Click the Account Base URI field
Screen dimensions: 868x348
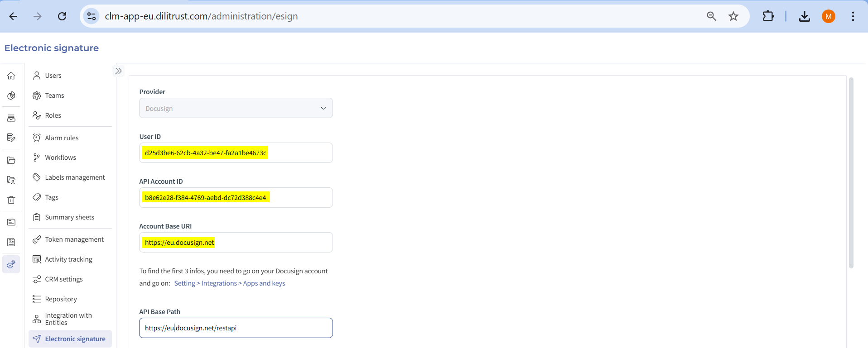pyautogui.click(x=236, y=243)
